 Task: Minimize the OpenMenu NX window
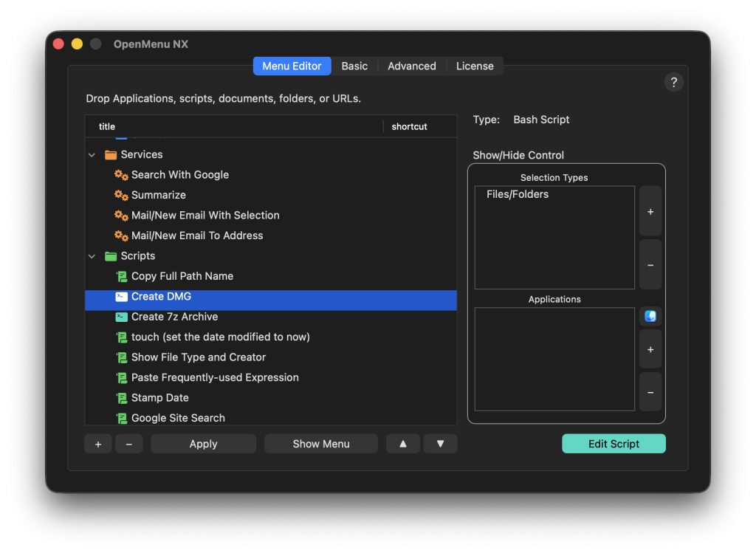tap(77, 44)
